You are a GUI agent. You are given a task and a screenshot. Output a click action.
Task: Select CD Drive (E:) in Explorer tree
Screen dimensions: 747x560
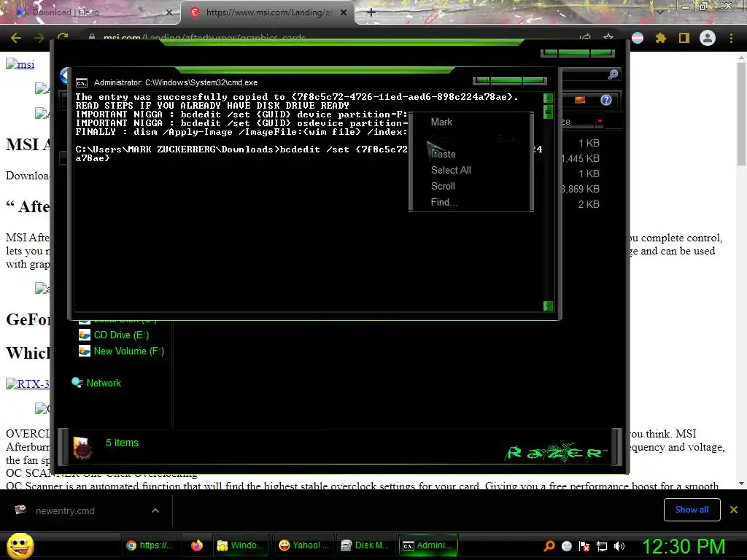(x=115, y=335)
